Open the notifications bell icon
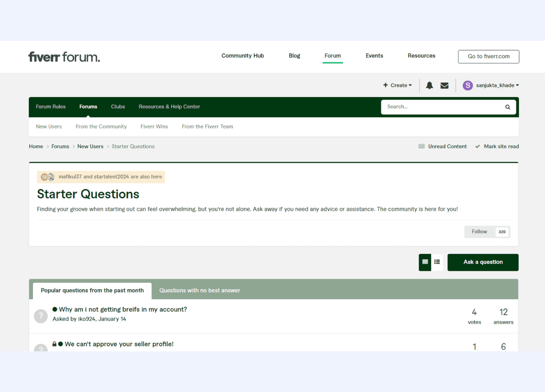This screenshot has height=392, width=545. pos(429,85)
